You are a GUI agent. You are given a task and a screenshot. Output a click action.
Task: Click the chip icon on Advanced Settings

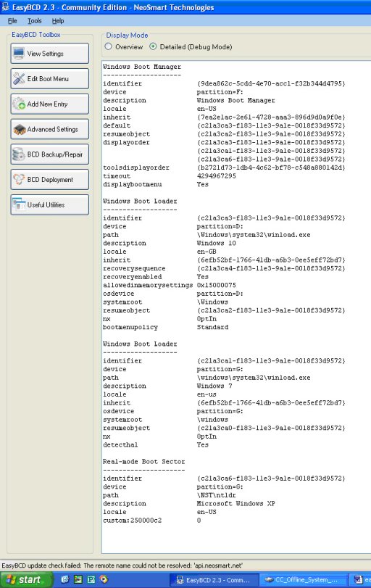pos(19,129)
